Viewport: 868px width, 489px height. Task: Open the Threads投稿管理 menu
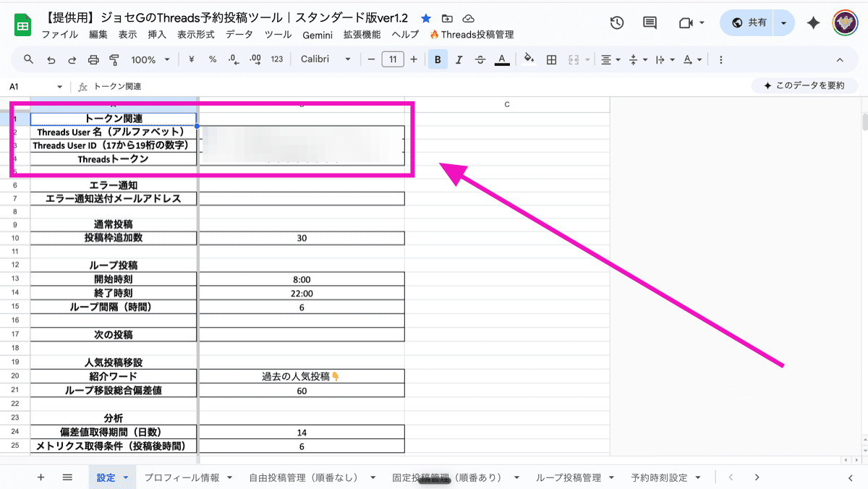pos(472,35)
